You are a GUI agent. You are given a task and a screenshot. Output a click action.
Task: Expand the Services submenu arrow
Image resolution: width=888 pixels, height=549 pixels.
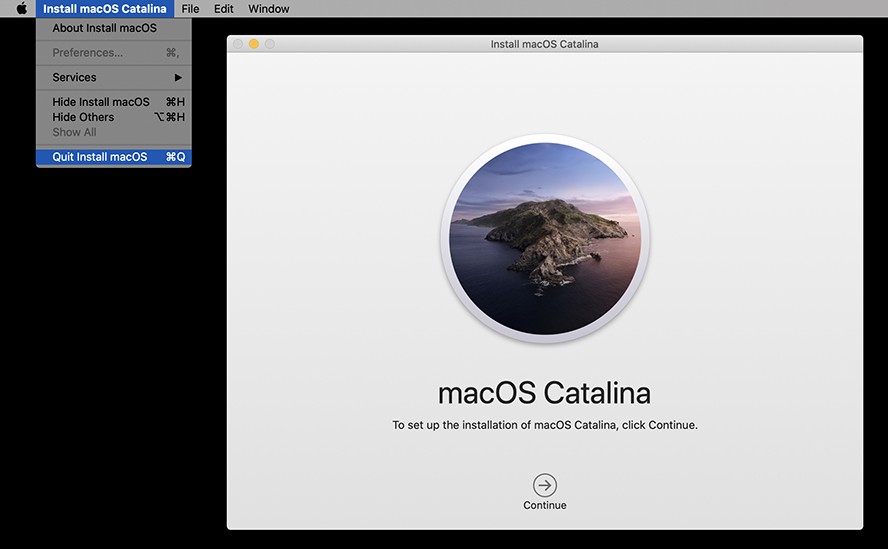(x=178, y=78)
